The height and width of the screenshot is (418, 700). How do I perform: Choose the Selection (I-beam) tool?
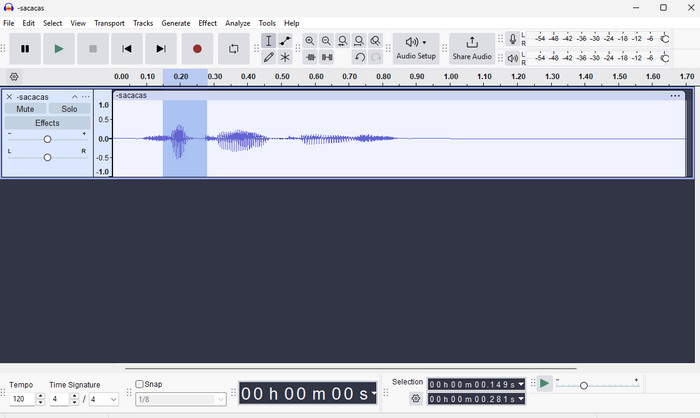click(268, 41)
